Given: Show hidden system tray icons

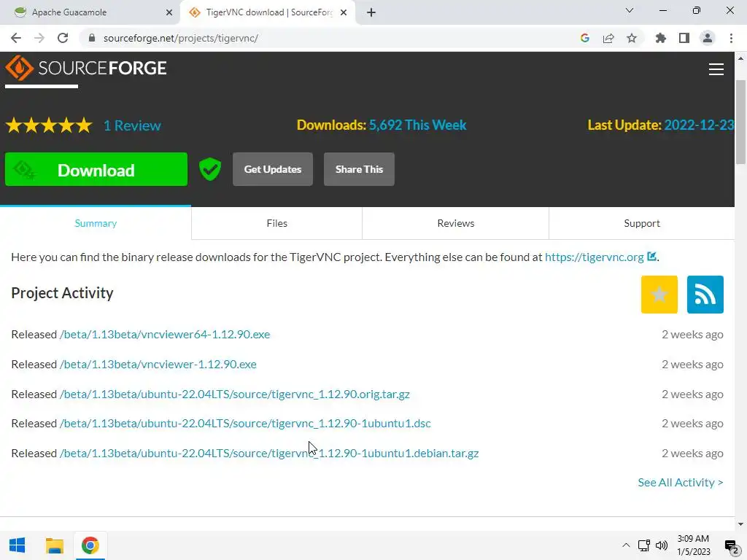Looking at the screenshot, I should tap(626, 545).
